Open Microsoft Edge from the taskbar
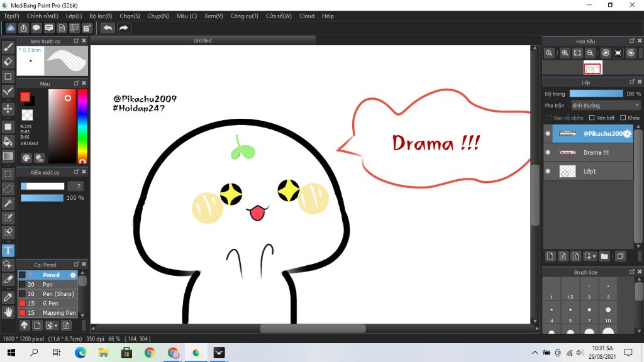 click(80, 353)
